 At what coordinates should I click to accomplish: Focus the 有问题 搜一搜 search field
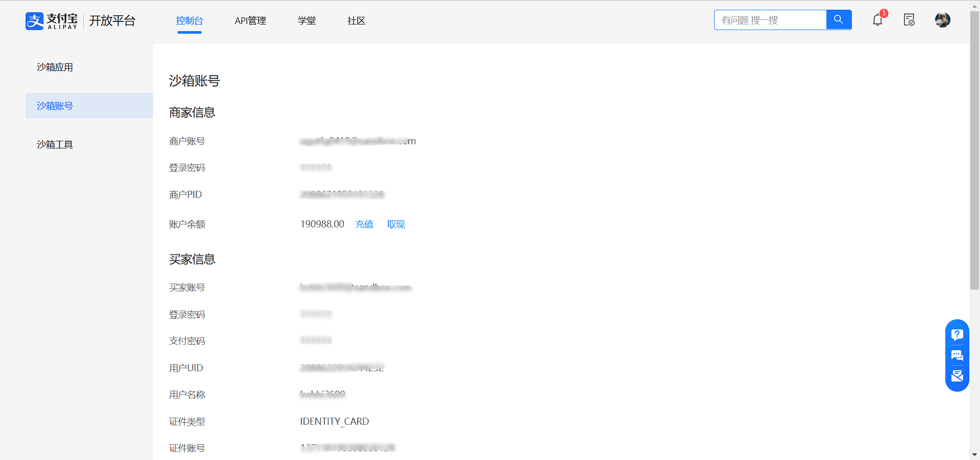pos(770,20)
